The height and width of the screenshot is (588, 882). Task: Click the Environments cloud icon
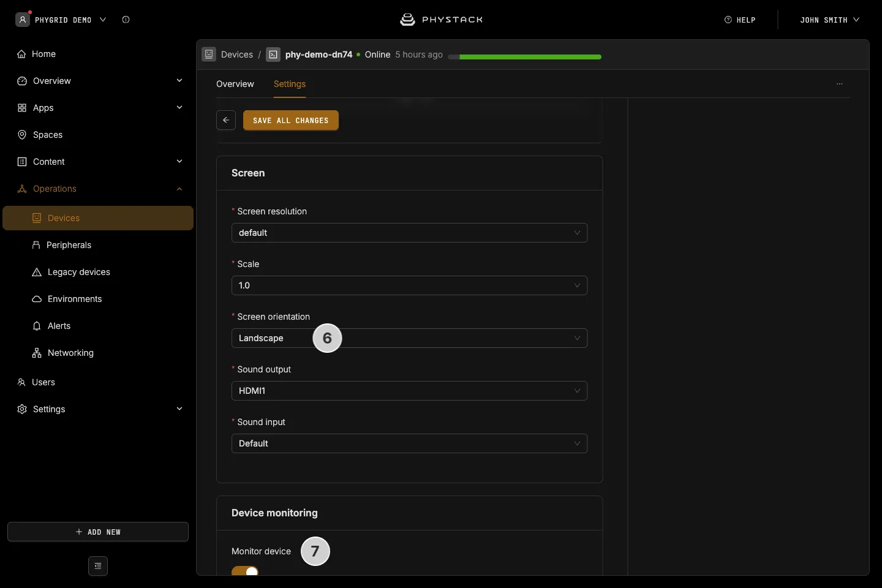37,299
